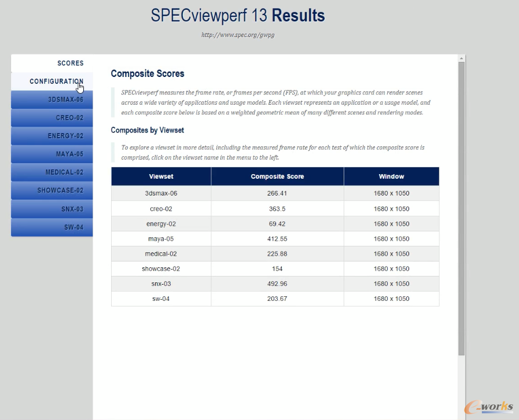
Task: Click the 412.55 composite score value
Action: pos(277,238)
